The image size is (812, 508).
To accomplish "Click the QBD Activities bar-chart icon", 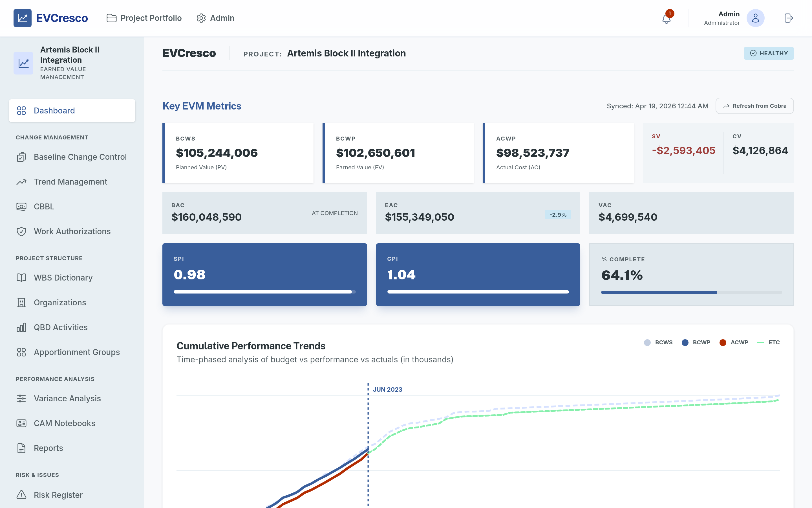I will click(x=21, y=327).
